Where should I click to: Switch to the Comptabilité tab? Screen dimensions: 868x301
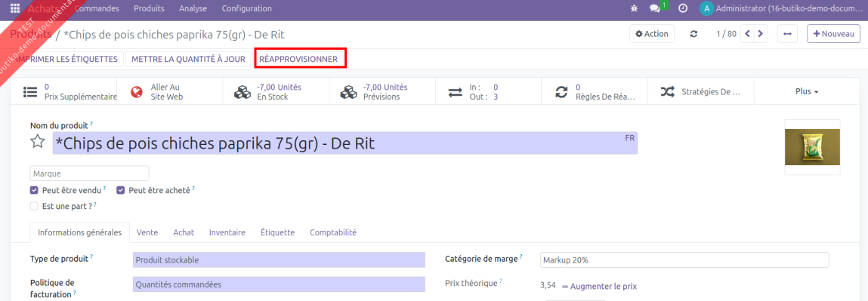click(x=333, y=232)
